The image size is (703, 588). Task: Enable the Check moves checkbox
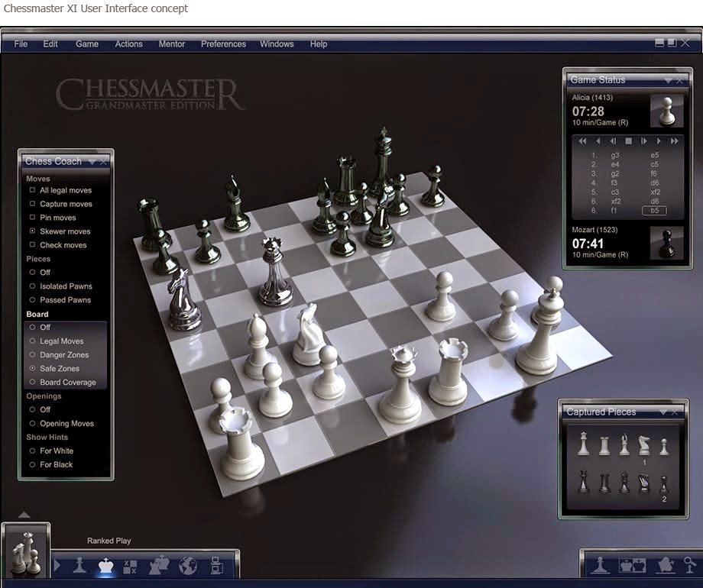point(32,244)
